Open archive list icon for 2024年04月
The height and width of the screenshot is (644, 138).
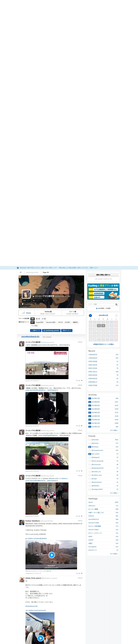point(90,409)
